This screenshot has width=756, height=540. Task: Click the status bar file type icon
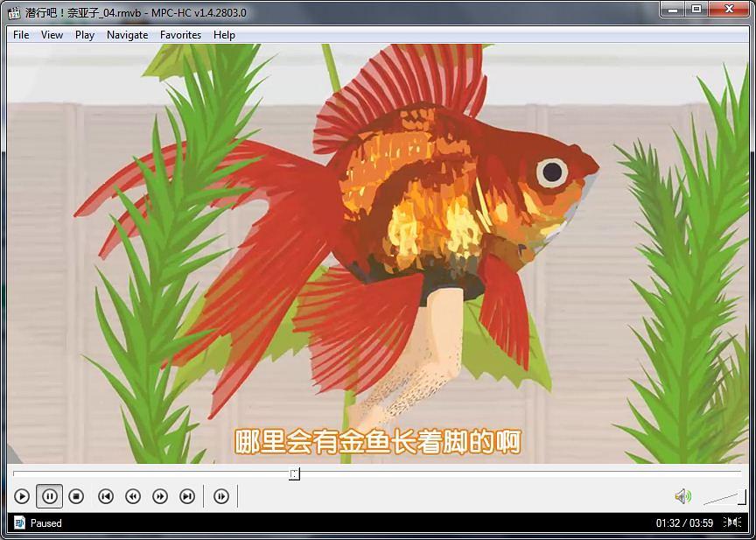pos(19,522)
